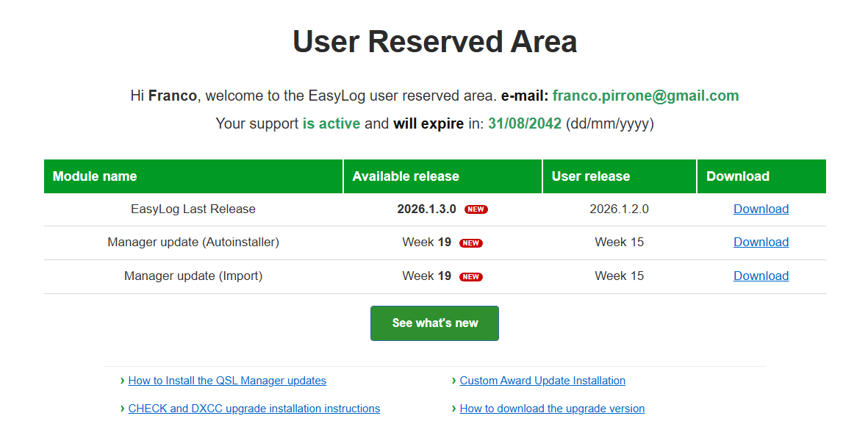Viewport: 868px width, 438px height.
Task: Open CHECK and DXCC upgrade installation instructions
Action: point(254,408)
